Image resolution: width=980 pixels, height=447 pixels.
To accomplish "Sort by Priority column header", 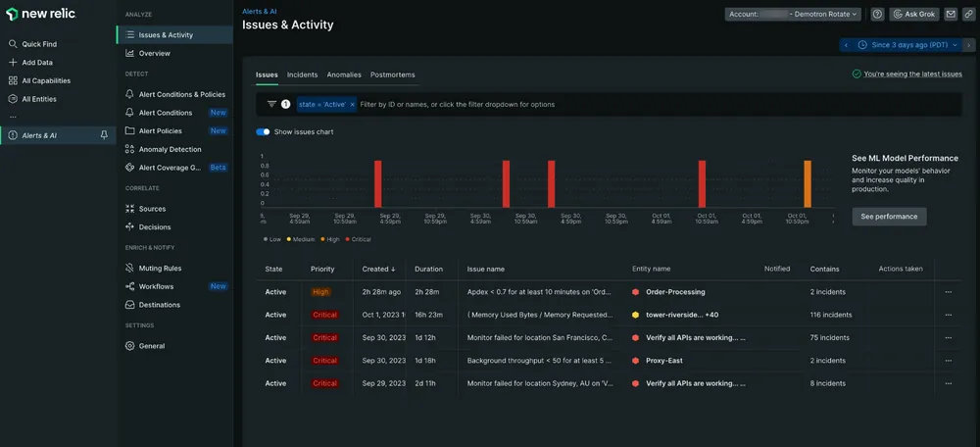I will 322,269.
